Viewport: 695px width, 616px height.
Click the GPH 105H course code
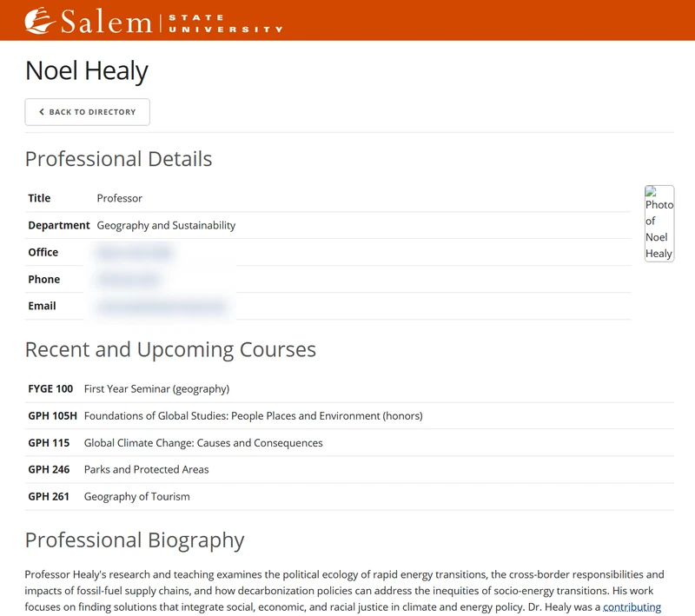(52, 416)
